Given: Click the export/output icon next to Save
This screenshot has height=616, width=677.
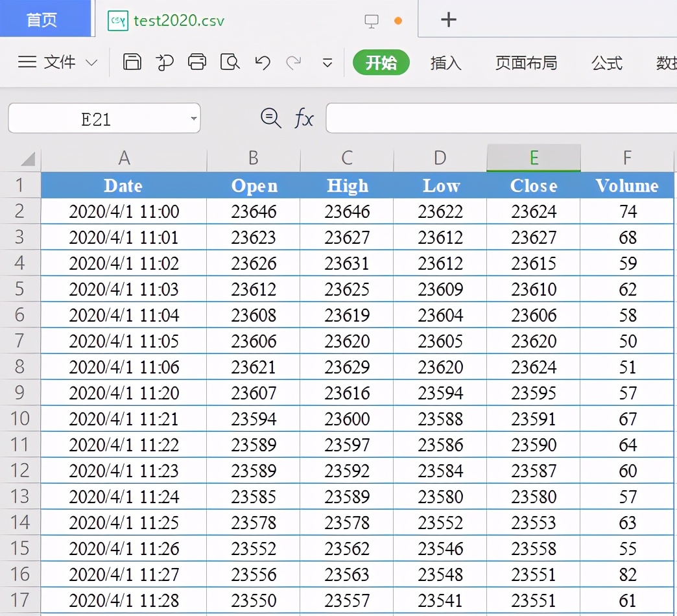Looking at the screenshot, I should [165, 62].
